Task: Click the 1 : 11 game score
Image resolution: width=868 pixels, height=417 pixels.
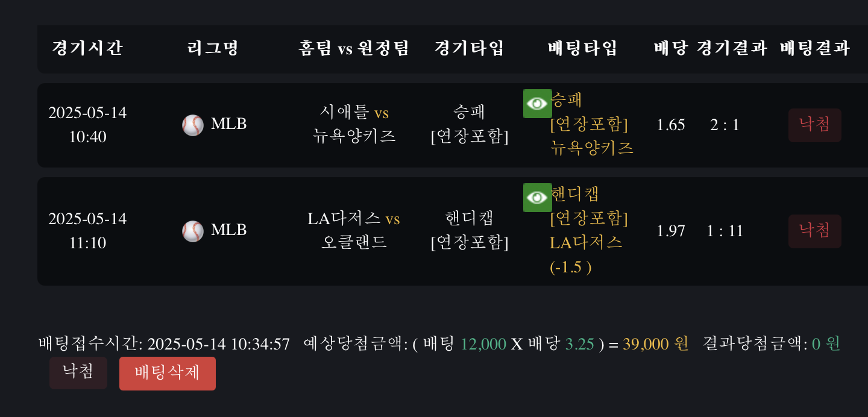Action: 725,231
